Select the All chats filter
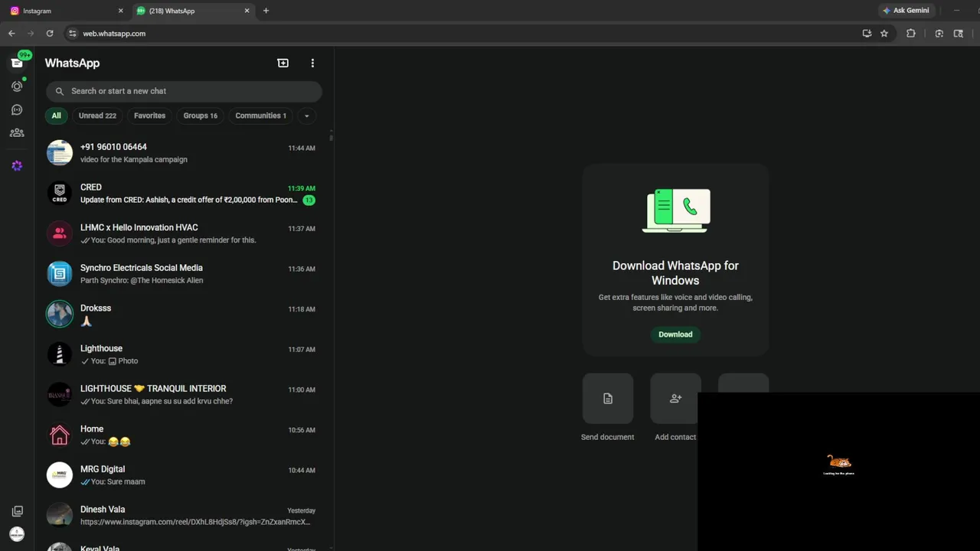The image size is (980, 551). pyautogui.click(x=56, y=116)
